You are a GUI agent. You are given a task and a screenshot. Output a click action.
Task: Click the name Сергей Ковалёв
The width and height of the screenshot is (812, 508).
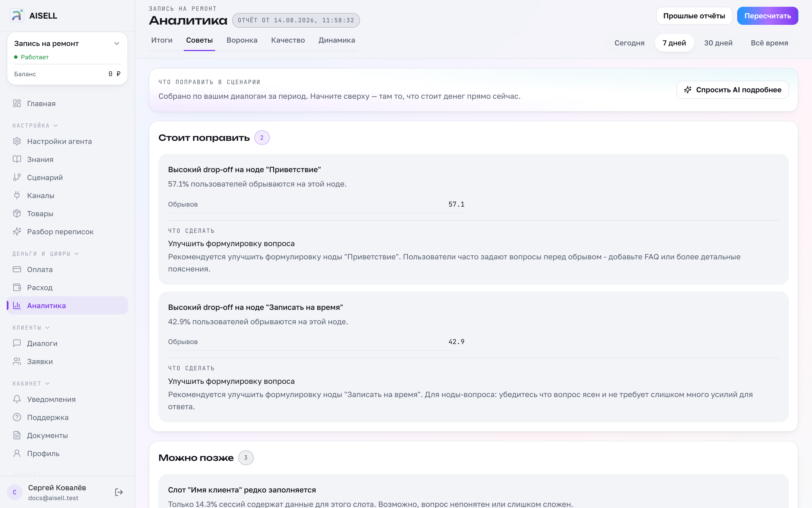(57, 487)
